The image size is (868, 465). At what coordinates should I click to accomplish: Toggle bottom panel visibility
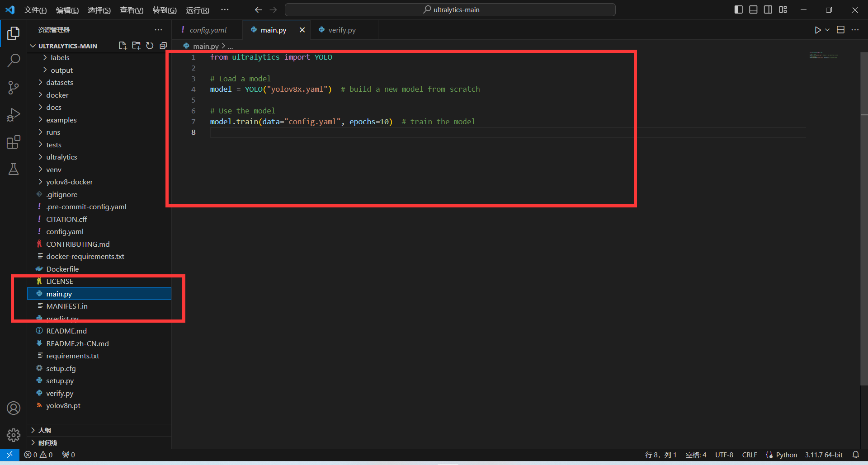[x=753, y=9]
